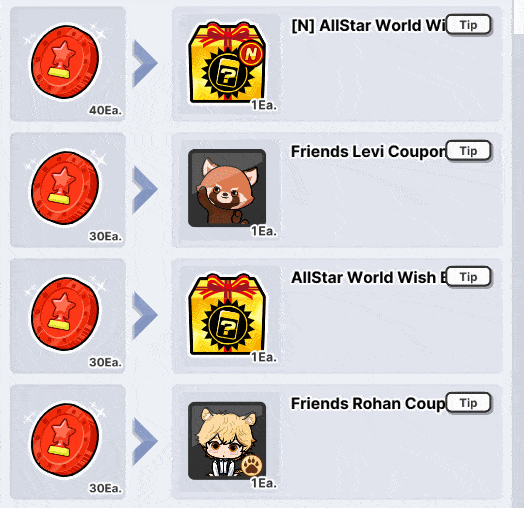This screenshot has height=508, width=524.
Task: Click the red coin in the AllStar World Wish row
Action: pyautogui.click(x=65, y=314)
